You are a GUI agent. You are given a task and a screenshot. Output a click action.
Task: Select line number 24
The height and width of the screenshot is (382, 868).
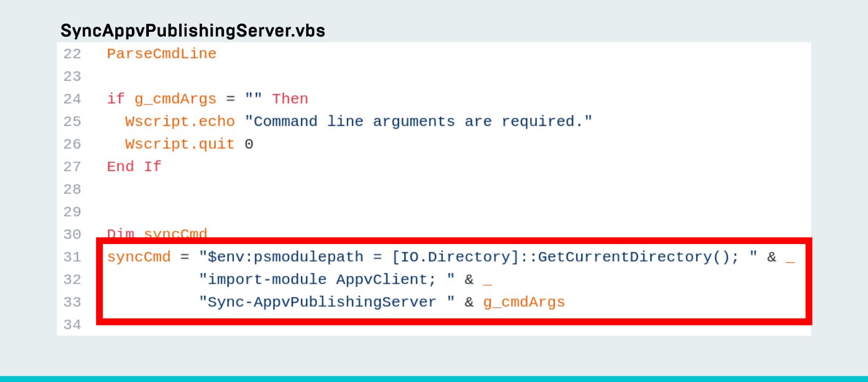point(72,99)
